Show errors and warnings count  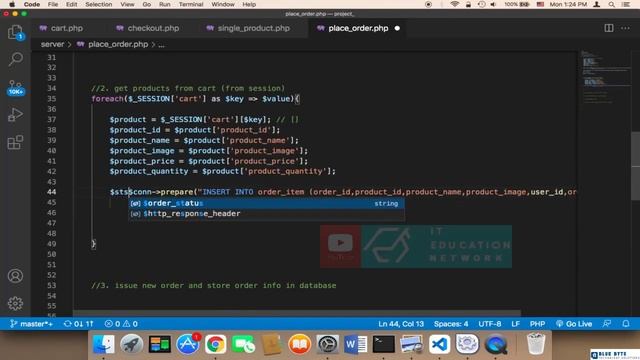point(121,324)
